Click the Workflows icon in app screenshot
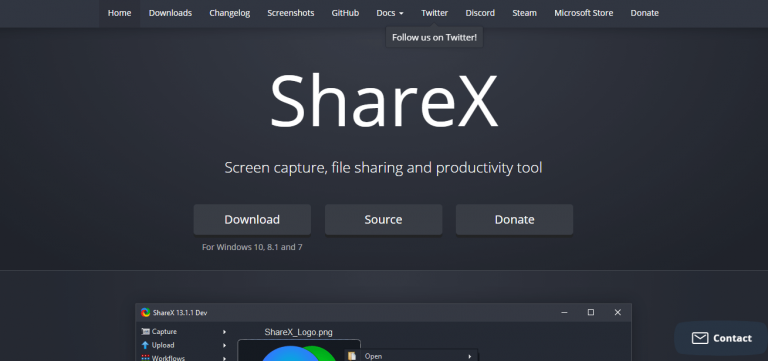 pos(145,358)
